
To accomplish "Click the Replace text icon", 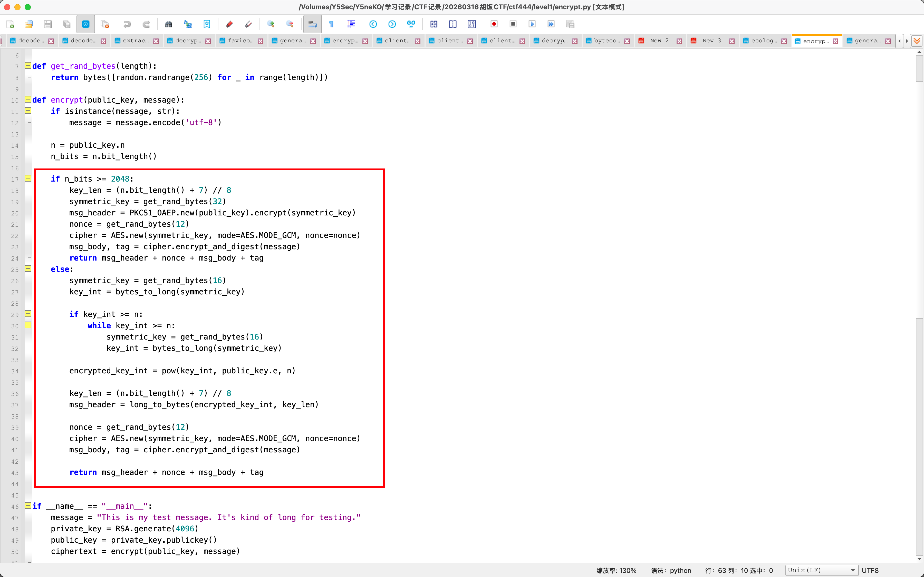I will pyautogui.click(x=187, y=24).
